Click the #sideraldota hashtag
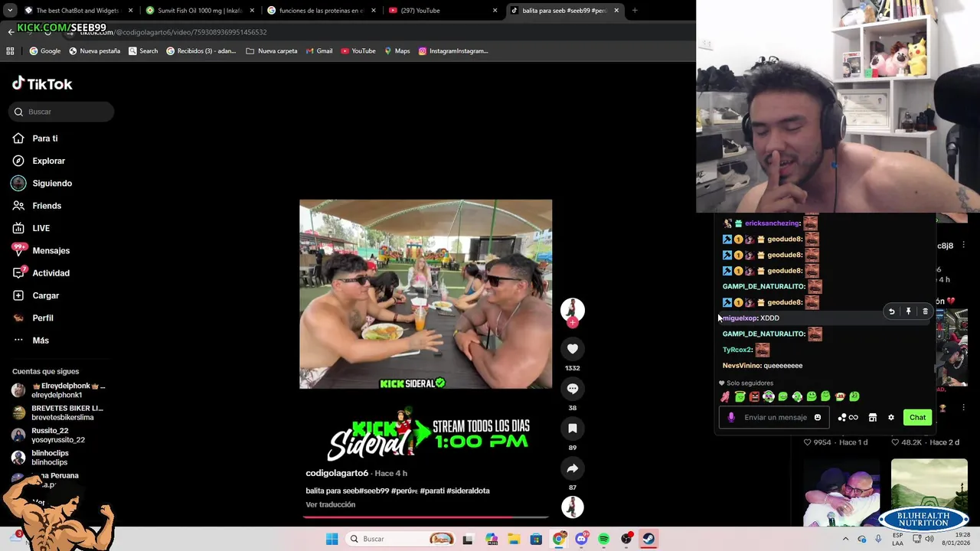 coord(468,491)
